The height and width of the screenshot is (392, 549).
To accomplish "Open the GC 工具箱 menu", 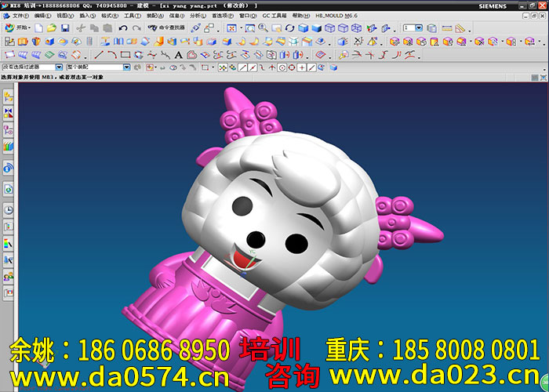I will pyautogui.click(x=274, y=16).
